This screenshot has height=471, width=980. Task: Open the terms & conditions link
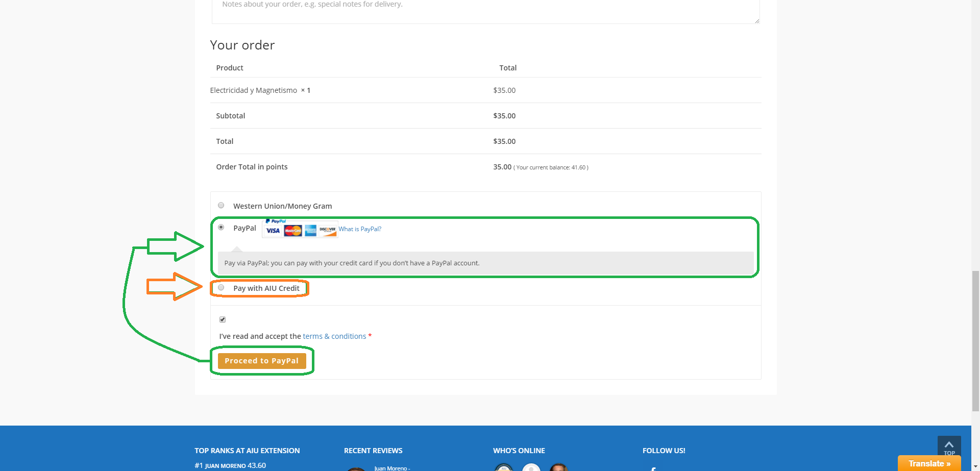[334, 336]
